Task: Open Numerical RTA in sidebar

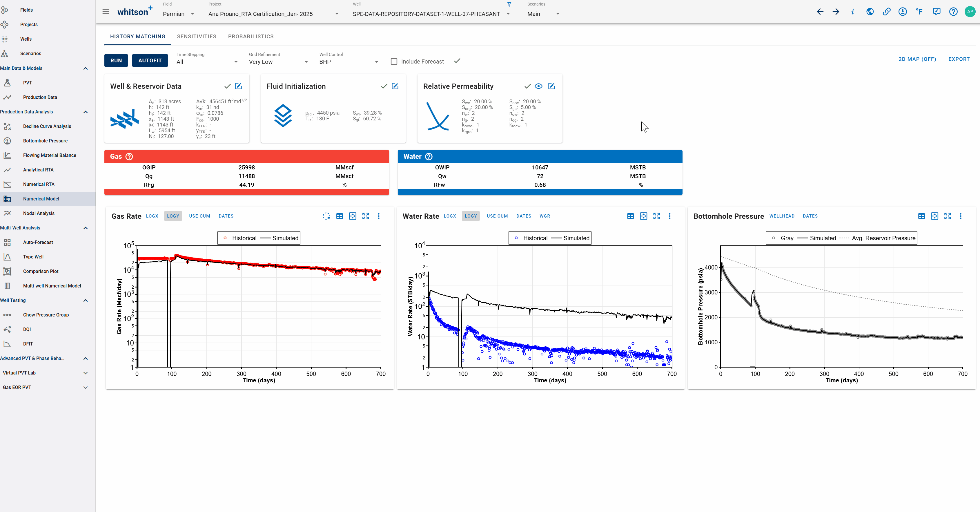Action: click(x=39, y=184)
